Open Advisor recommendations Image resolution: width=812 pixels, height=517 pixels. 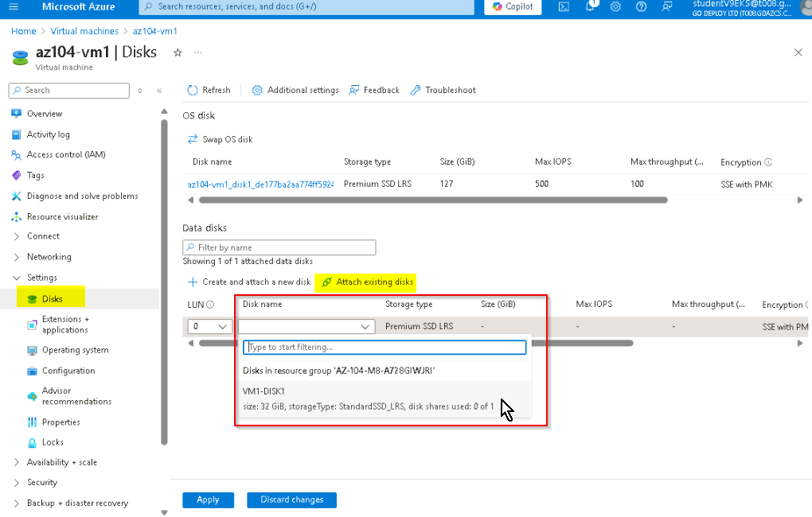(76, 396)
